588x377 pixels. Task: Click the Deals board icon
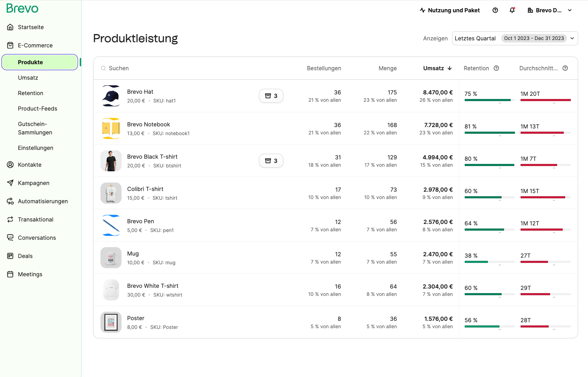click(11, 256)
